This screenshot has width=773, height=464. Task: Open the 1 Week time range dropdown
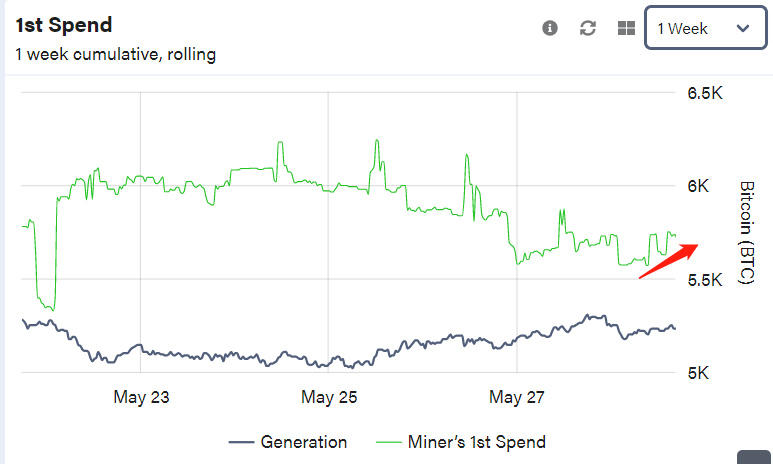pyautogui.click(x=702, y=28)
